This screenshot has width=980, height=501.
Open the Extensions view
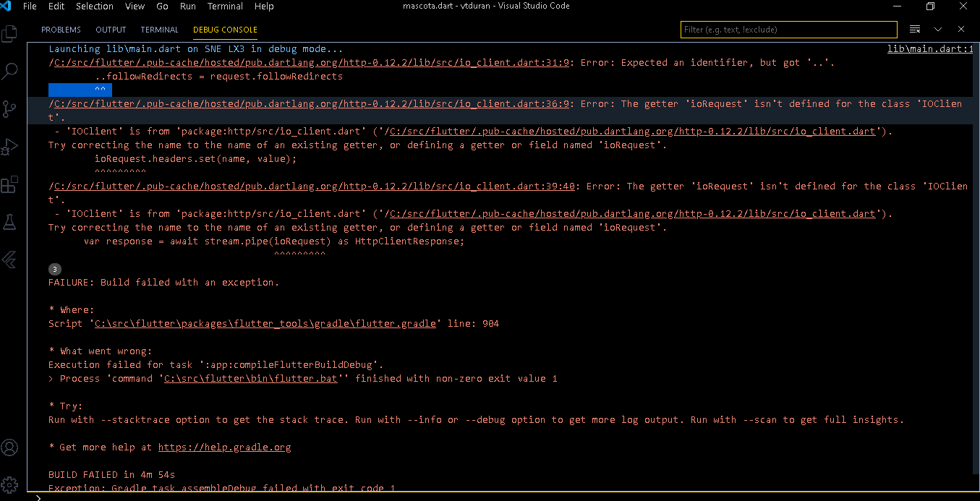tap(10, 184)
